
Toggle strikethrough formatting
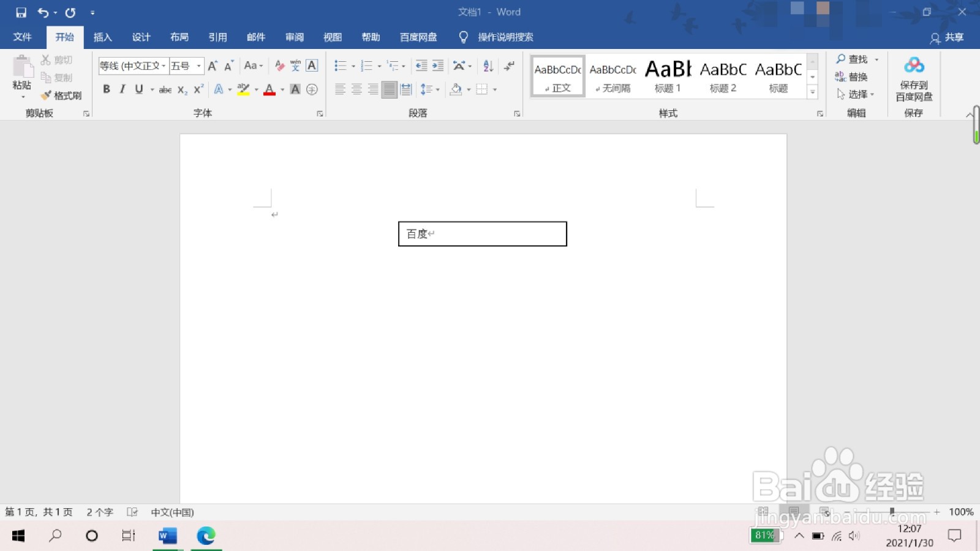[165, 89]
